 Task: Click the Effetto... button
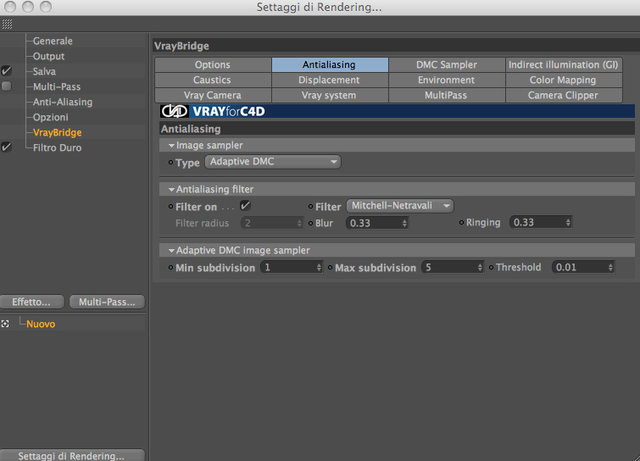click(x=32, y=302)
